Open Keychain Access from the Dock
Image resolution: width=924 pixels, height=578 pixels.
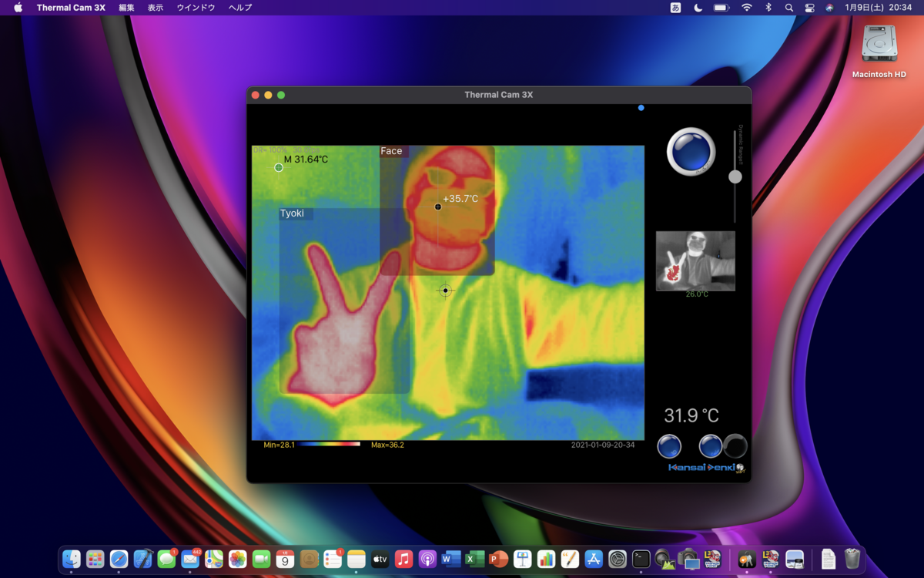click(746, 559)
